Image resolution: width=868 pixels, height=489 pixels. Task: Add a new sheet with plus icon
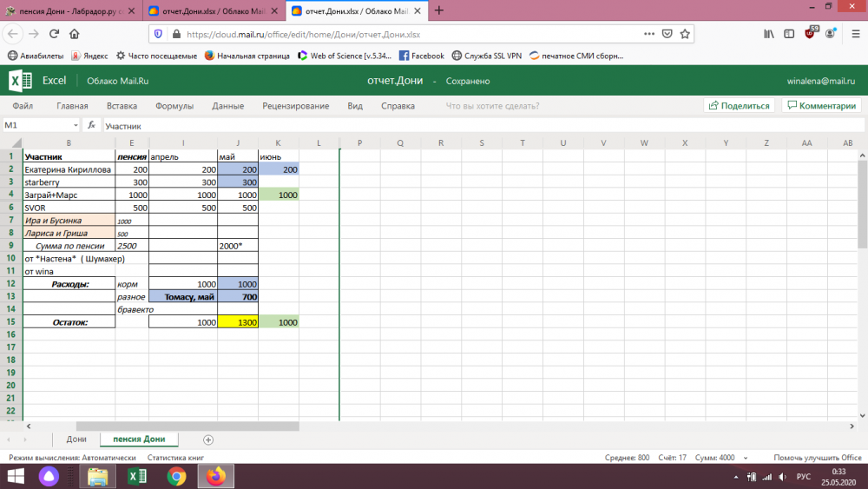207,439
